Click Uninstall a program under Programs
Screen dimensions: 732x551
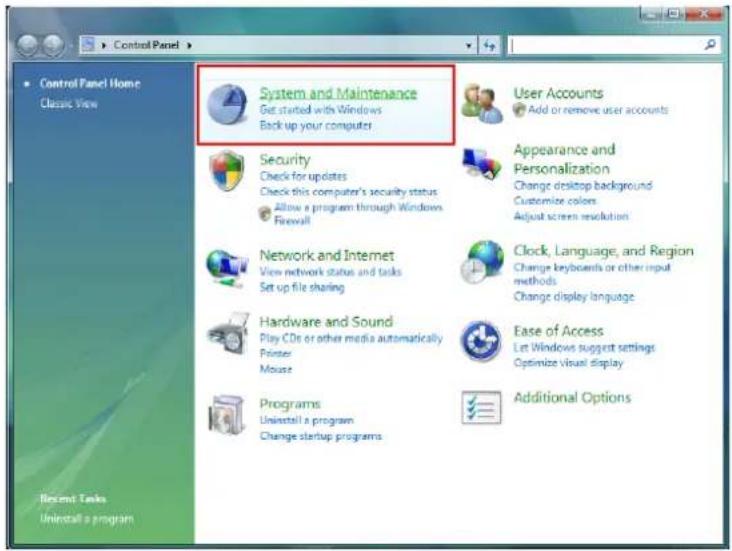[x=306, y=420]
